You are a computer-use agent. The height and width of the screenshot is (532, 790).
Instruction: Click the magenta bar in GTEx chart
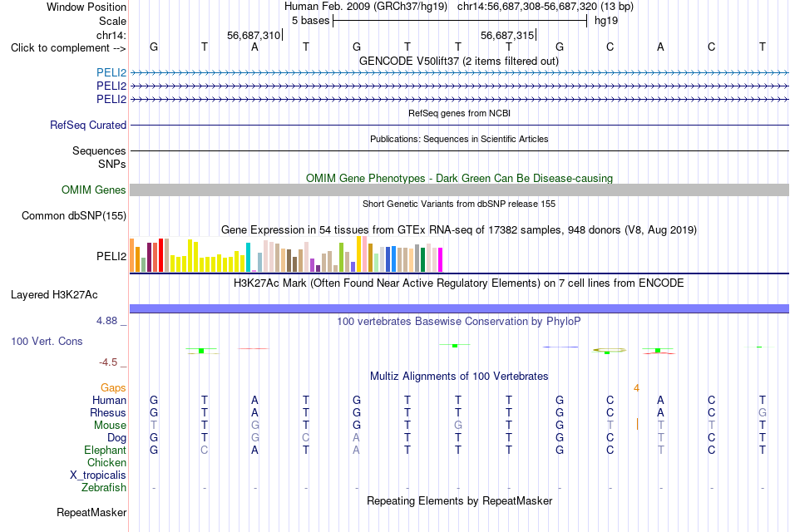pyautogui.click(x=441, y=260)
